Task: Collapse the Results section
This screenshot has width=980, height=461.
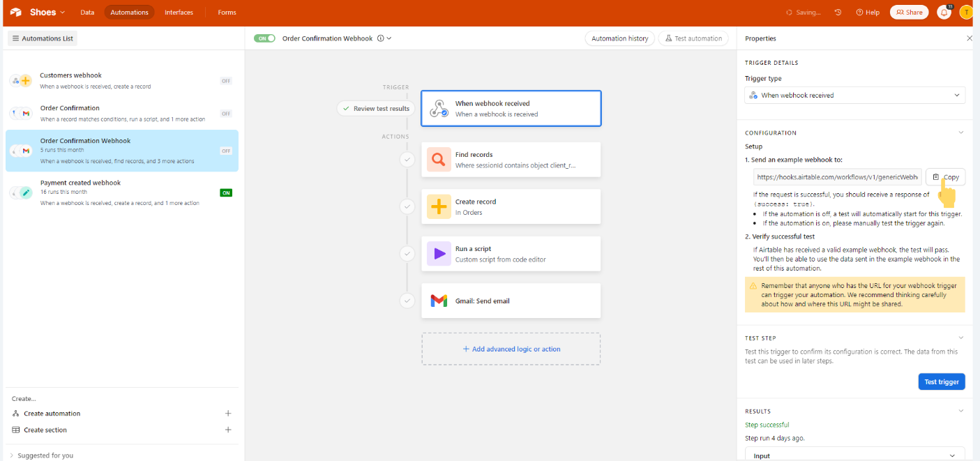Action: (x=960, y=411)
